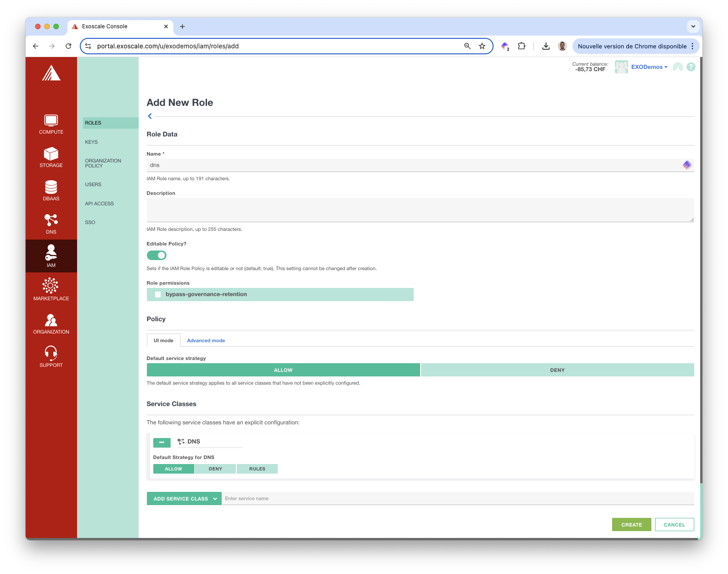Toggle the Editable Policy switch off
This screenshot has height=574, width=728.
(156, 256)
